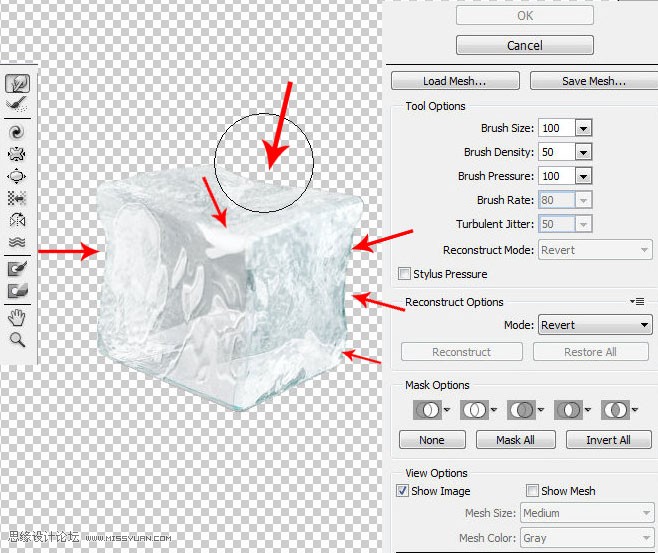The height and width of the screenshot is (553, 658).
Task: Select the Thaw Mask tool
Action: [x=17, y=290]
